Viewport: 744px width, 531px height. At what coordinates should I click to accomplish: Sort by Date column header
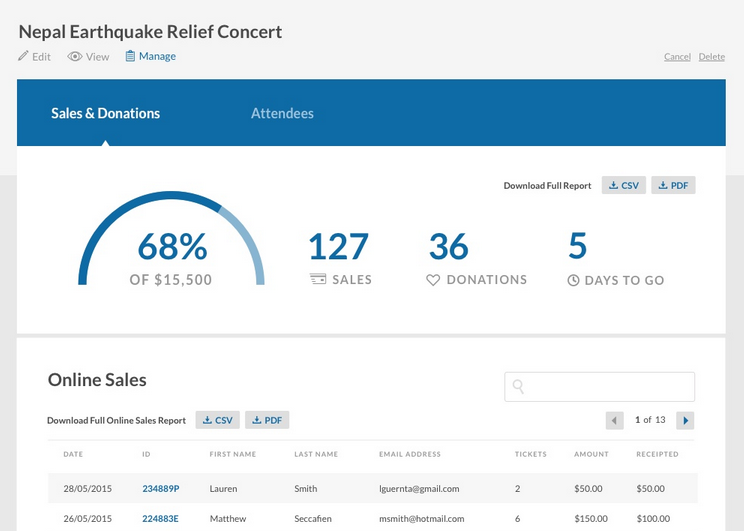pos(73,454)
